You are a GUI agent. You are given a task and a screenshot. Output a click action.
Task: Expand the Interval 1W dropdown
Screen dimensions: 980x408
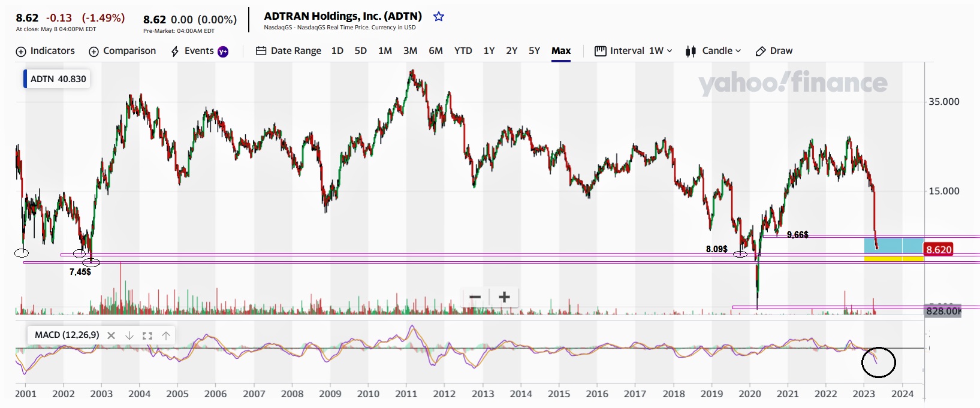634,51
